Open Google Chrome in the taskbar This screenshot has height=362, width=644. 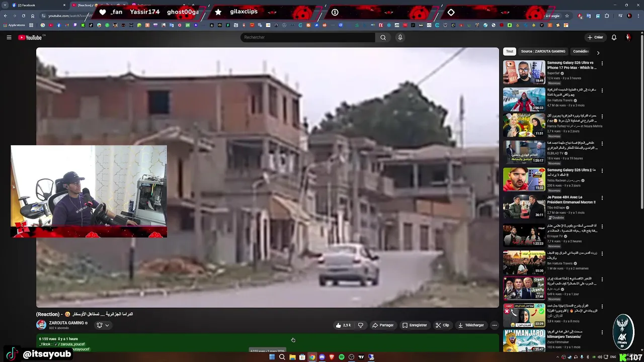pos(312,357)
